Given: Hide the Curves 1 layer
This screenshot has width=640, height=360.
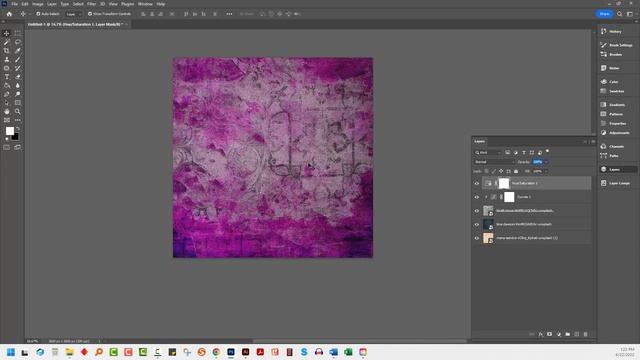Looking at the screenshot, I should point(477,197).
